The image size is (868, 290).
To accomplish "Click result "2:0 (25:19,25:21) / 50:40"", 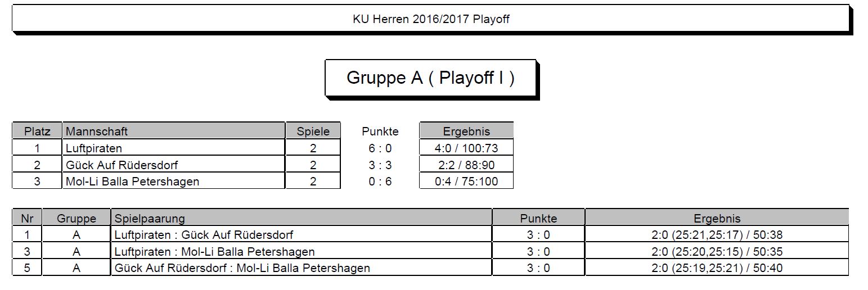I will [x=717, y=268].
